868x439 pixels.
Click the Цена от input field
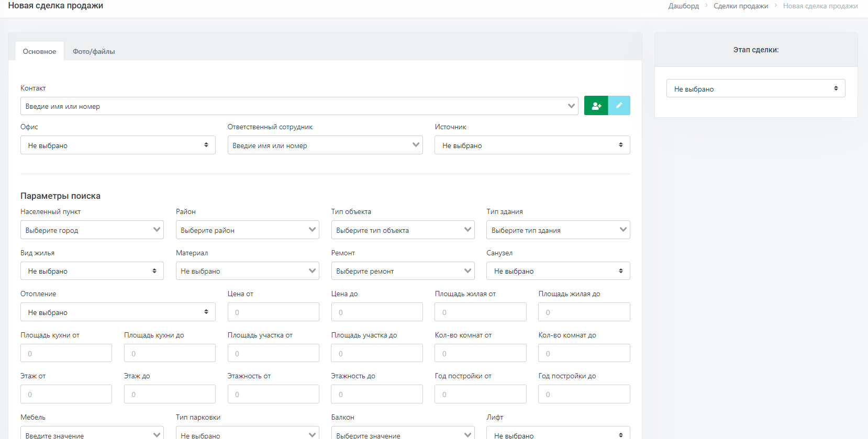(x=273, y=312)
